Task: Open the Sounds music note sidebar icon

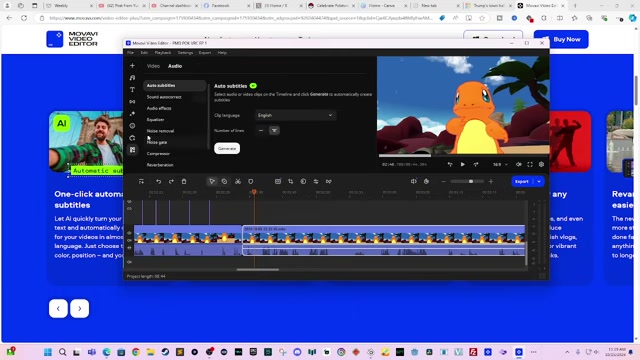Action: 132,78
